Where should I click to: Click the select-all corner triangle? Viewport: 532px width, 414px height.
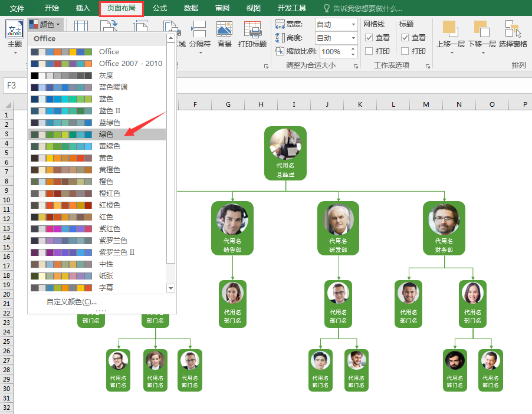pos(8,104)
